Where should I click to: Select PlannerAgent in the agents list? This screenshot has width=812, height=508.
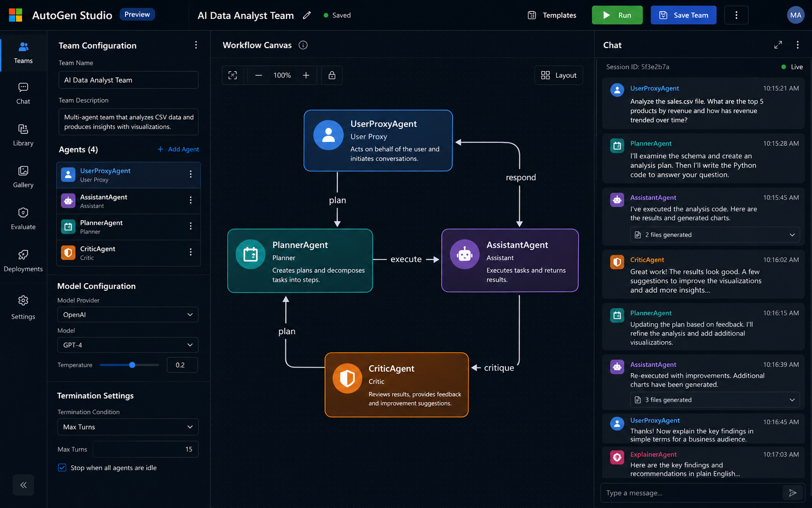coord(128,227)
